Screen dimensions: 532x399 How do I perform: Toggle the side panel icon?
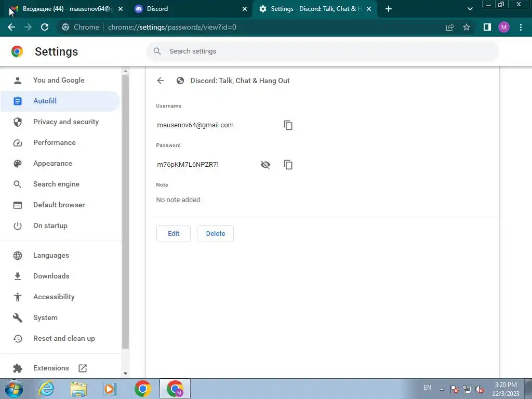[x=487, y=27]
